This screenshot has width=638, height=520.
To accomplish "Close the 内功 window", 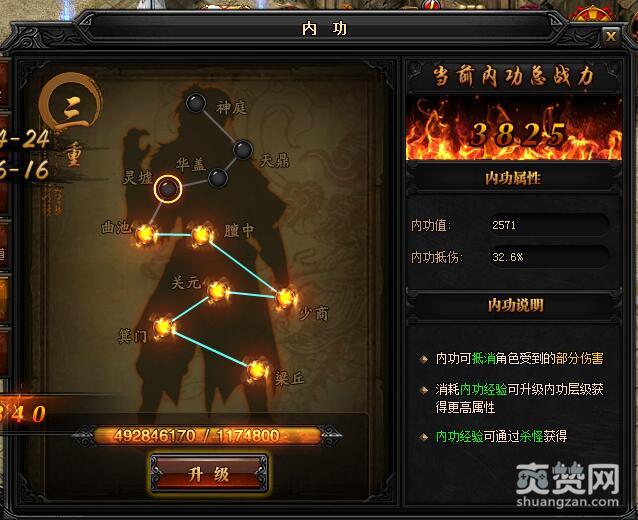I will click(x=611, y=36).
